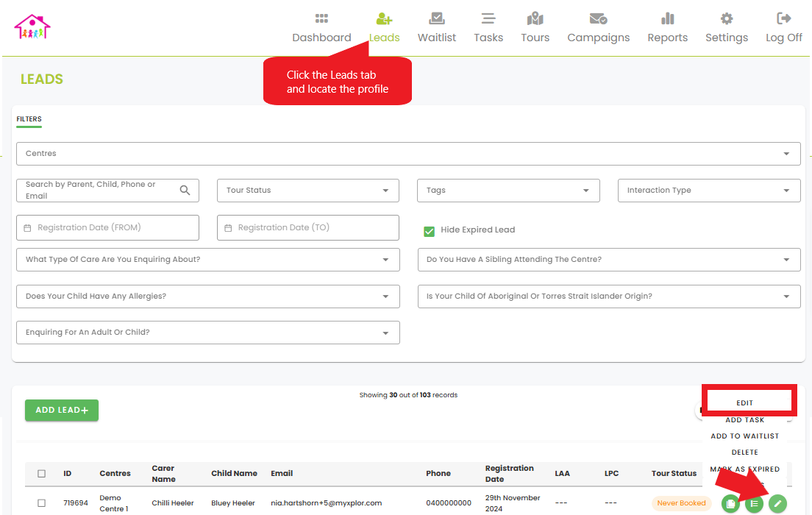
Task: Click the Child Name cell Bluey Heeler
Action: coord(233,503)
